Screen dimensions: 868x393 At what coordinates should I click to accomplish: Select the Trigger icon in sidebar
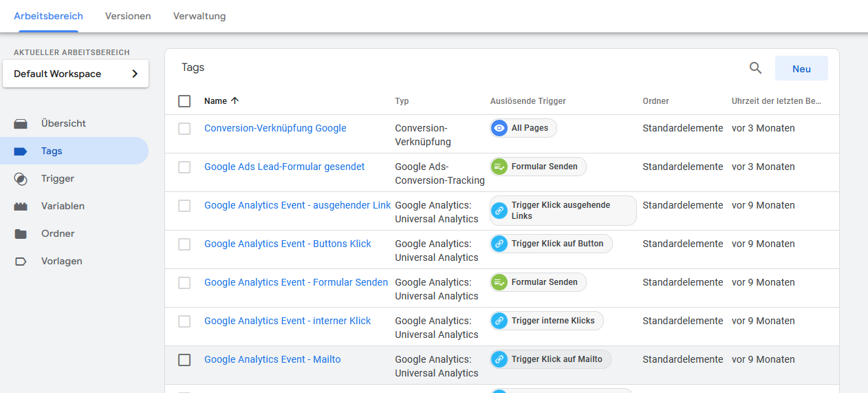pos(21,179)
